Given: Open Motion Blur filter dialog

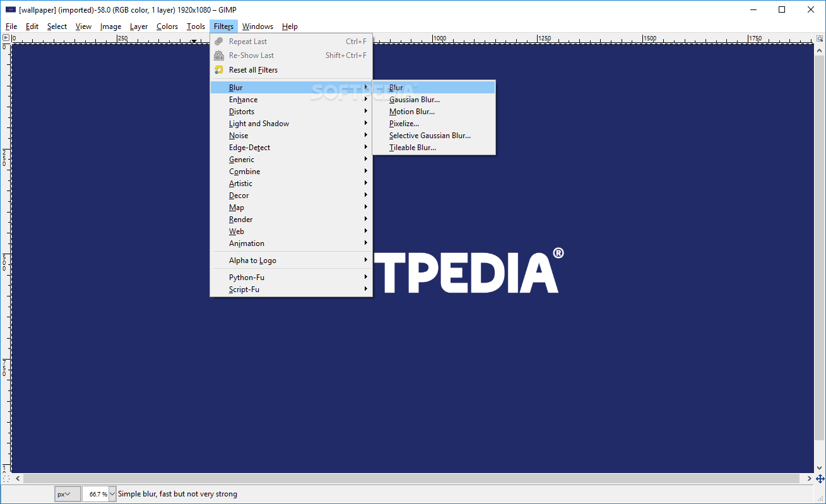Looking at the screenshot, I should click(434, 112).
